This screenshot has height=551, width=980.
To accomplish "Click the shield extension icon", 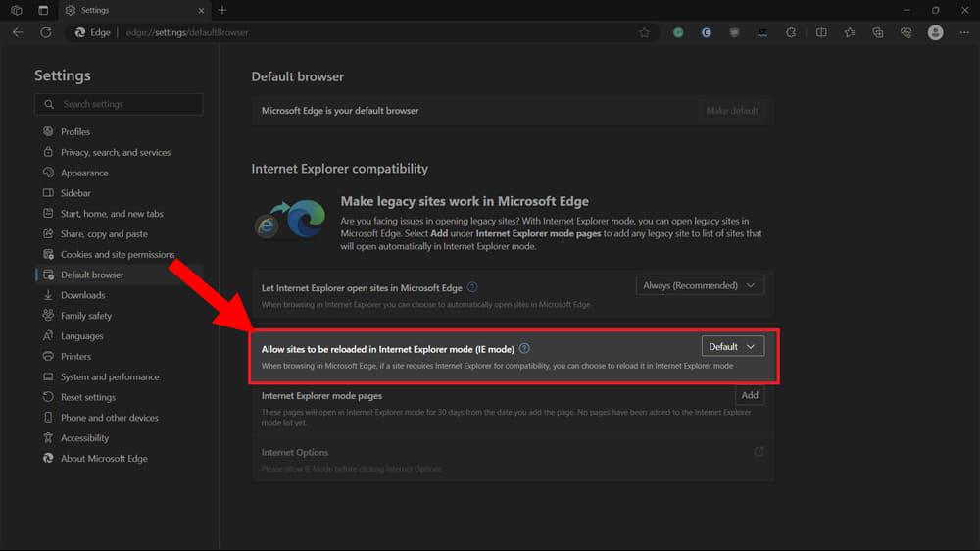I will pyautogui.click(x=734, y=32).
